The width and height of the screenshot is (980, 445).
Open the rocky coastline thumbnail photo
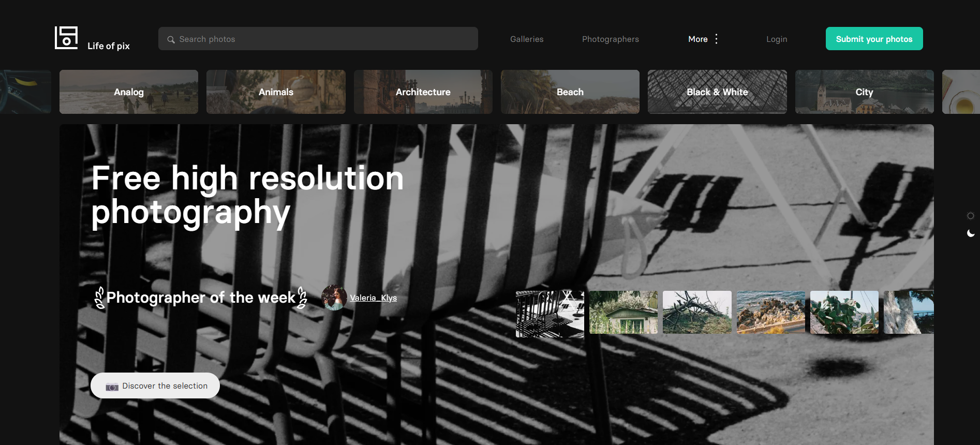[771, 312]
